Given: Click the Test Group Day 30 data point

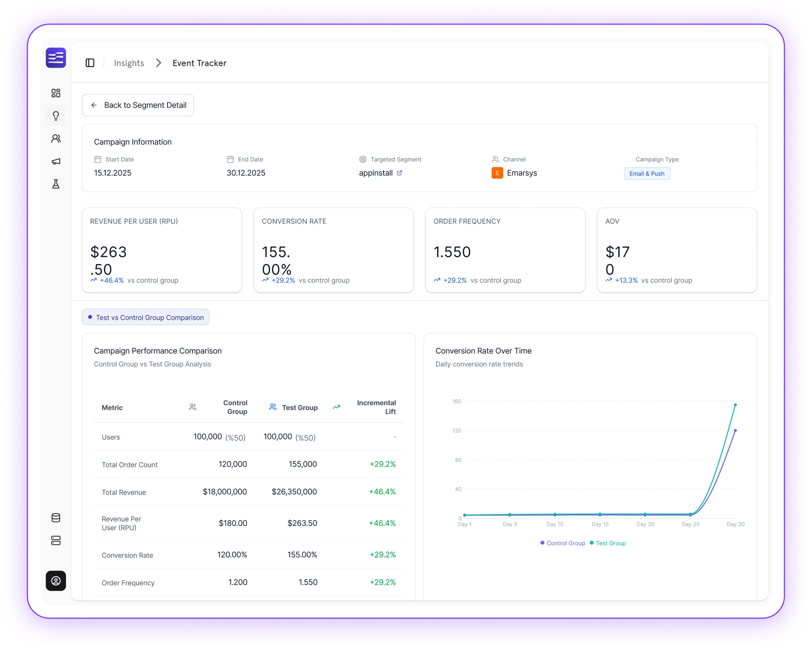Looking at the screenshot, I should point(735,405).
